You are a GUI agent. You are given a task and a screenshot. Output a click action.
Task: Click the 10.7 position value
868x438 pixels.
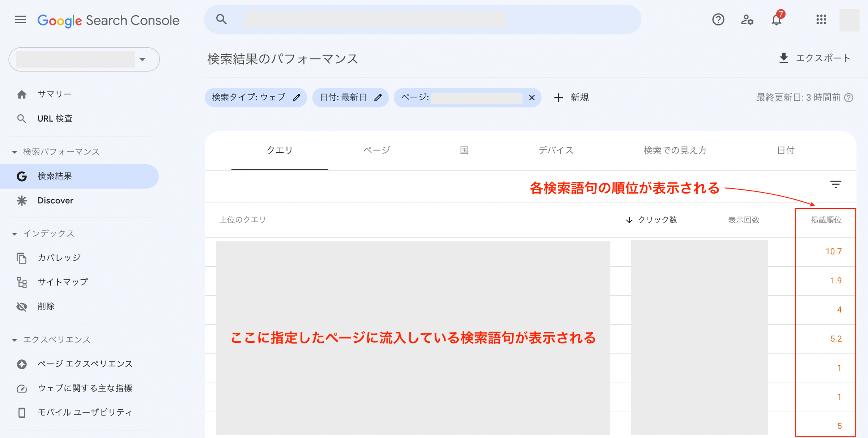pyautogui.click(x=833, y=252)
